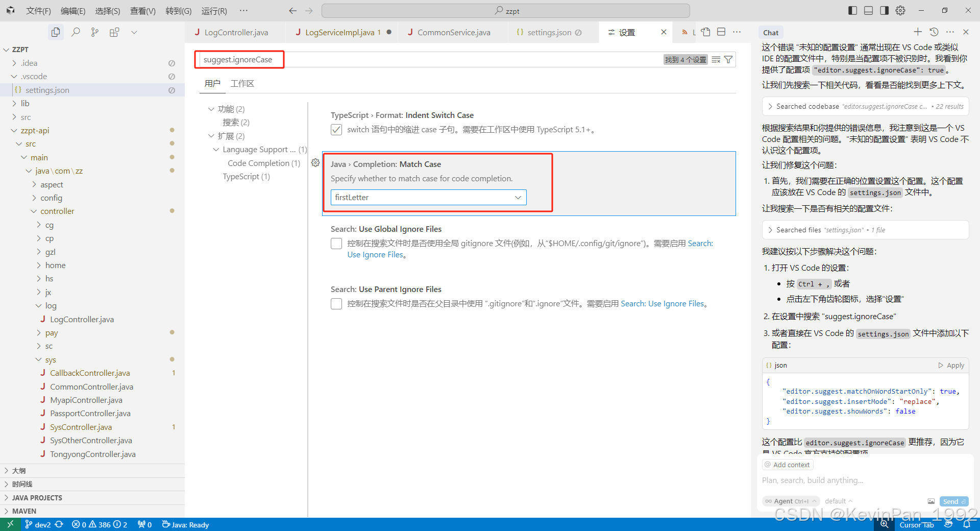Open the default model selector

(x=839, y=501)
